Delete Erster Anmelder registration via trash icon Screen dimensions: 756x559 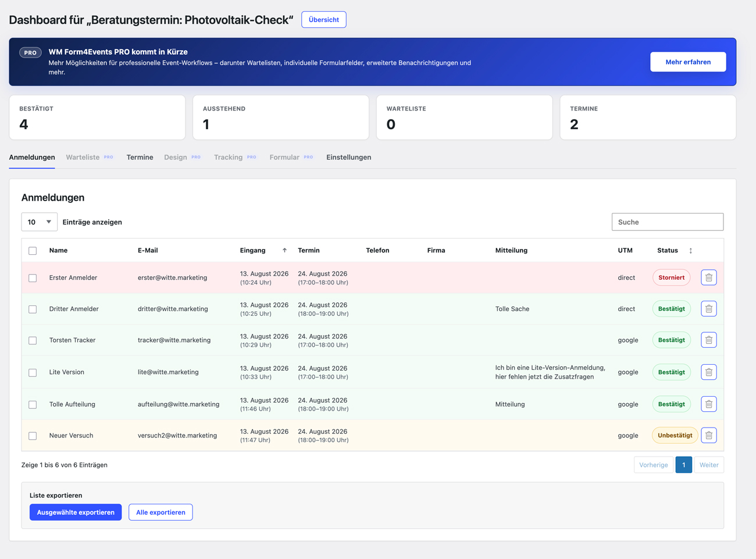coord(708,277)
